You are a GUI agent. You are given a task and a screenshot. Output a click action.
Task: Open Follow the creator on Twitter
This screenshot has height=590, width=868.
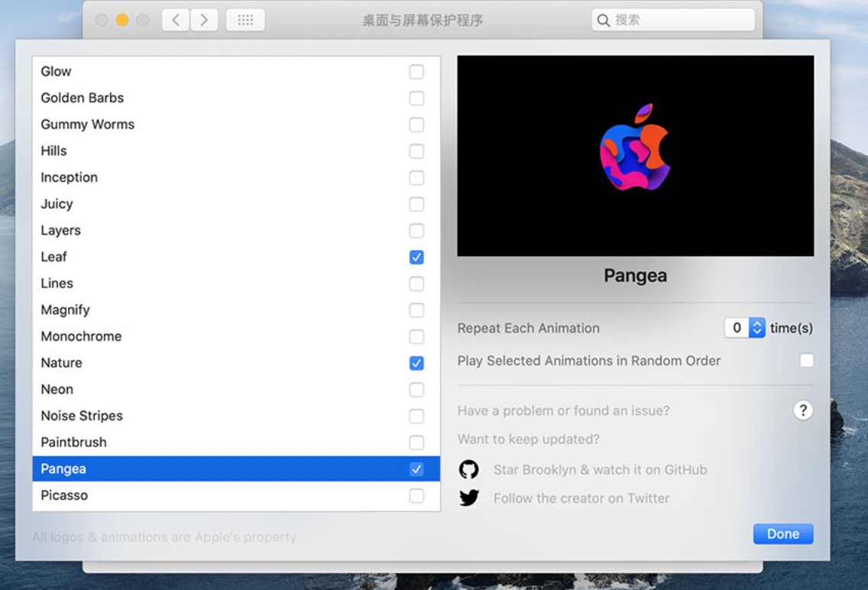[581, 498]
